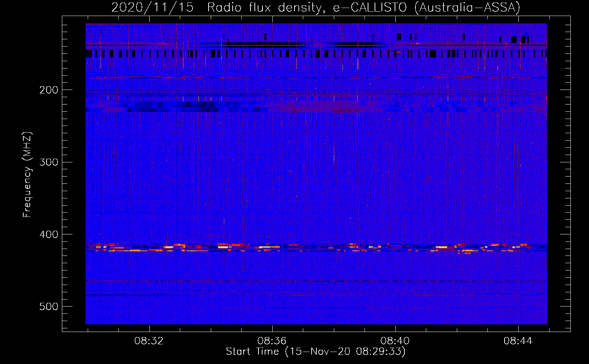Click the 500 frequency tick label
Viewport: 589px width, 364px height.
[x=49, y=306]
